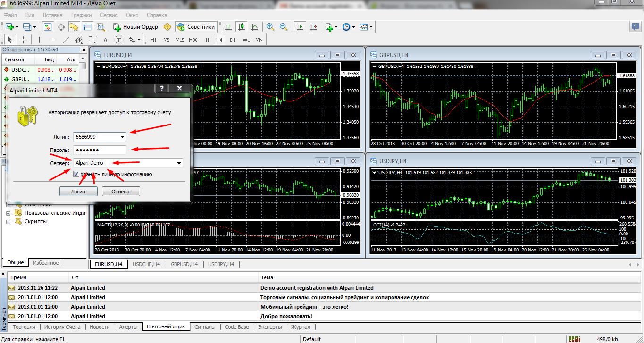Switch timeframe to D1
This screenshot has width=644, height=343.
(x=233, y=40)
